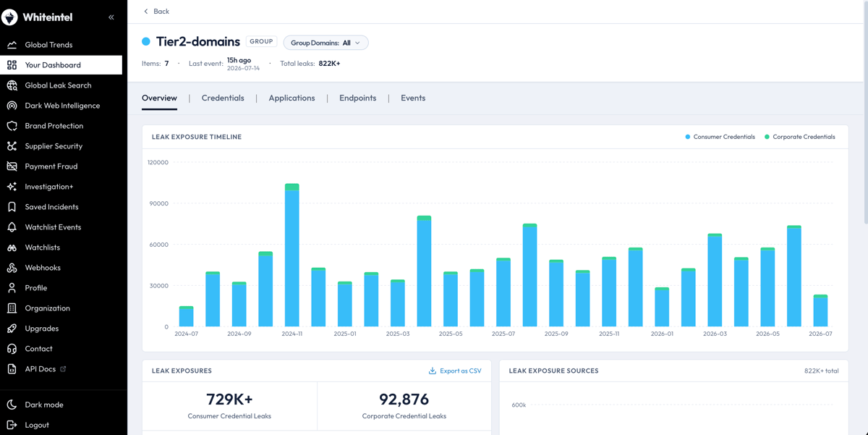Click the Tier2-domains heading
This screenshot has width=868, height=435.
tap(198, 42)
